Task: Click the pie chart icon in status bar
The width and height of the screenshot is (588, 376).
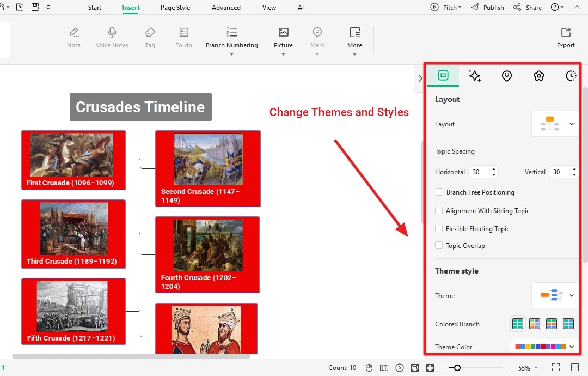Action: click(369, 368)
